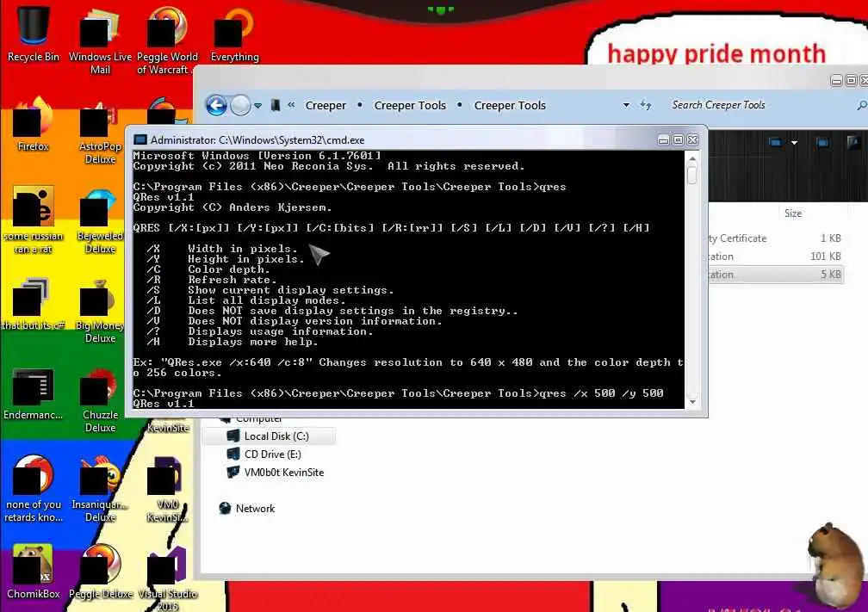Viewport: 868px width, 612px height.
Task: Select the Certificate file row (1 KB)
Action: (x=776, y=238)
